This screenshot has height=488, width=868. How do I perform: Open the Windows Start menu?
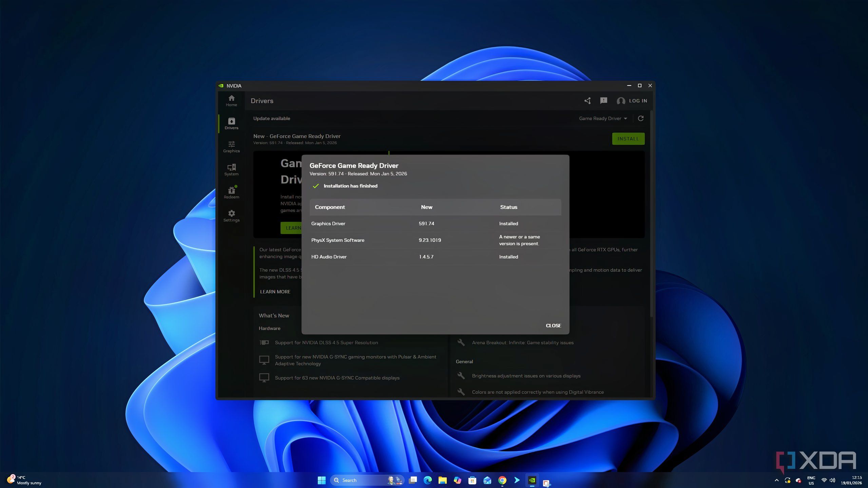pos(321,480)
